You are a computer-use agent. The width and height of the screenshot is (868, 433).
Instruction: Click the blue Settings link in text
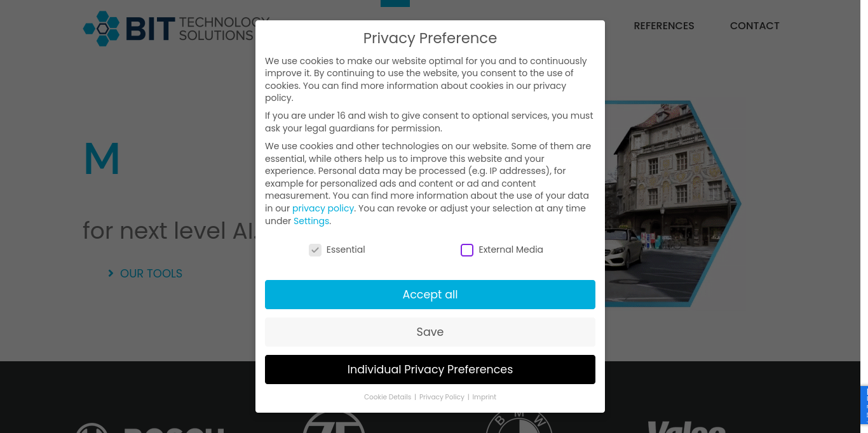311,221
